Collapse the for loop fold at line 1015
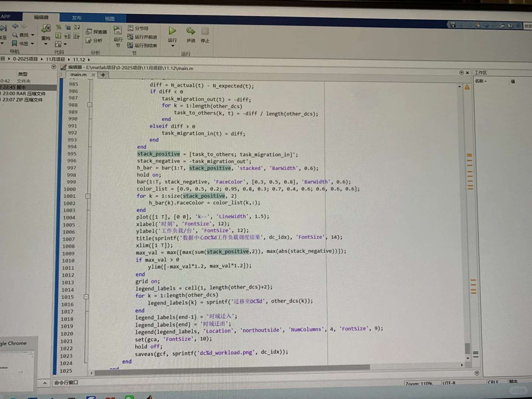Screen dimensions: 532x399 [x=86, y=297]
